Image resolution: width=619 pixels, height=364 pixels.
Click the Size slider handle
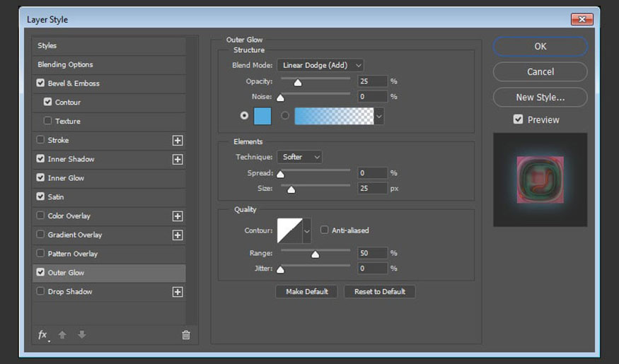click(x=291, y=189)
